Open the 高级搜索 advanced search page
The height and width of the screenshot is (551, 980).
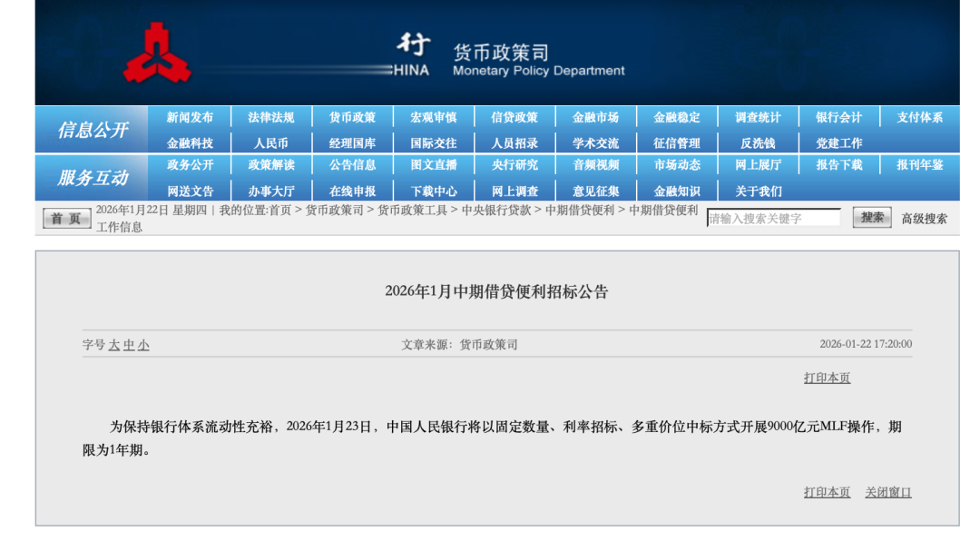pyautogui.click(x=924, y=218)
